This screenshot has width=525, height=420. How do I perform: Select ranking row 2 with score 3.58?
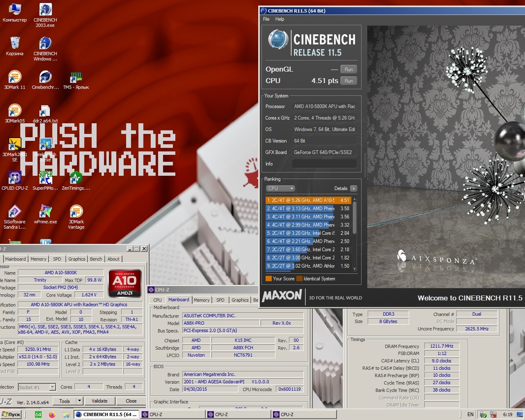308,208
